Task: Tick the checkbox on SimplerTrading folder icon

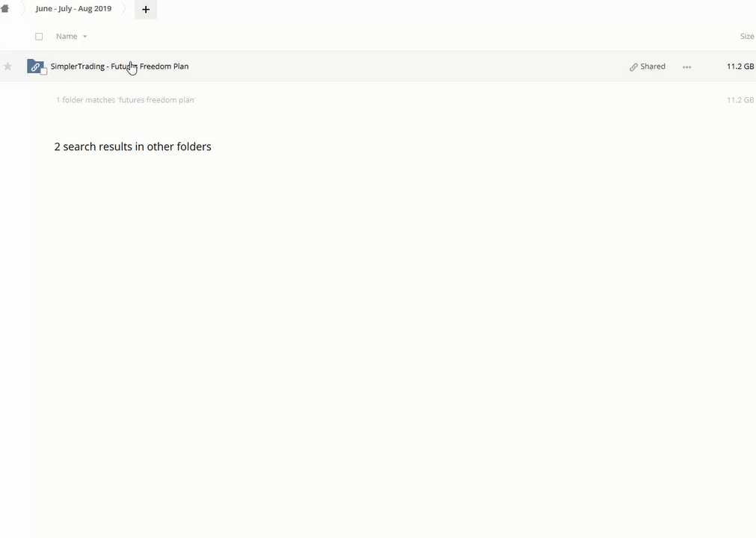Action: (x=43, y=72)
